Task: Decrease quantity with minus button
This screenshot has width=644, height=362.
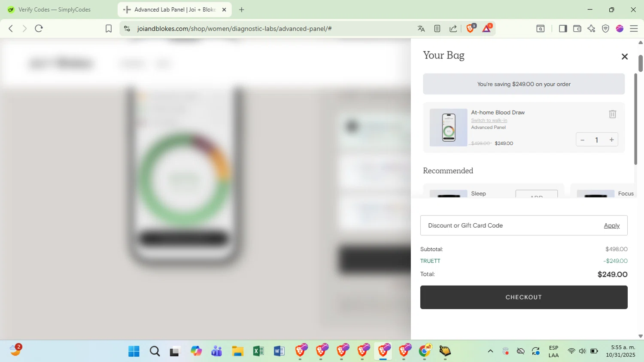Action: pos(582,140)
